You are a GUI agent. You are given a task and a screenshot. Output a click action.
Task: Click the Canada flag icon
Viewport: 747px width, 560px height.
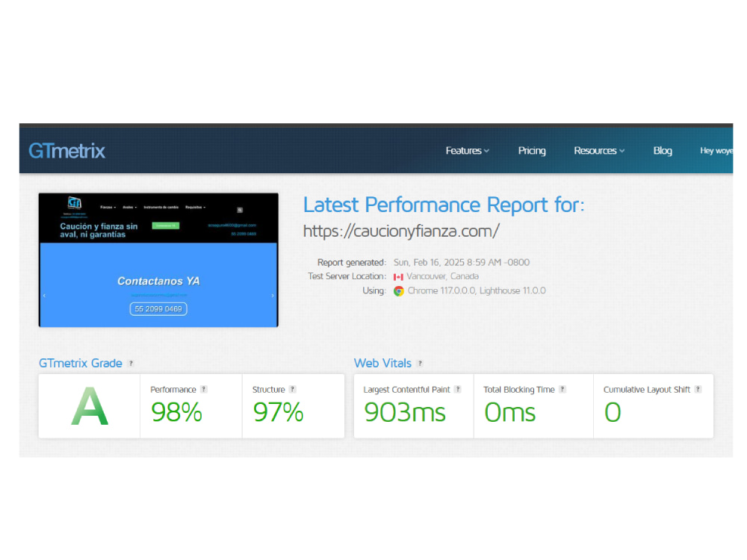point(398,277)
